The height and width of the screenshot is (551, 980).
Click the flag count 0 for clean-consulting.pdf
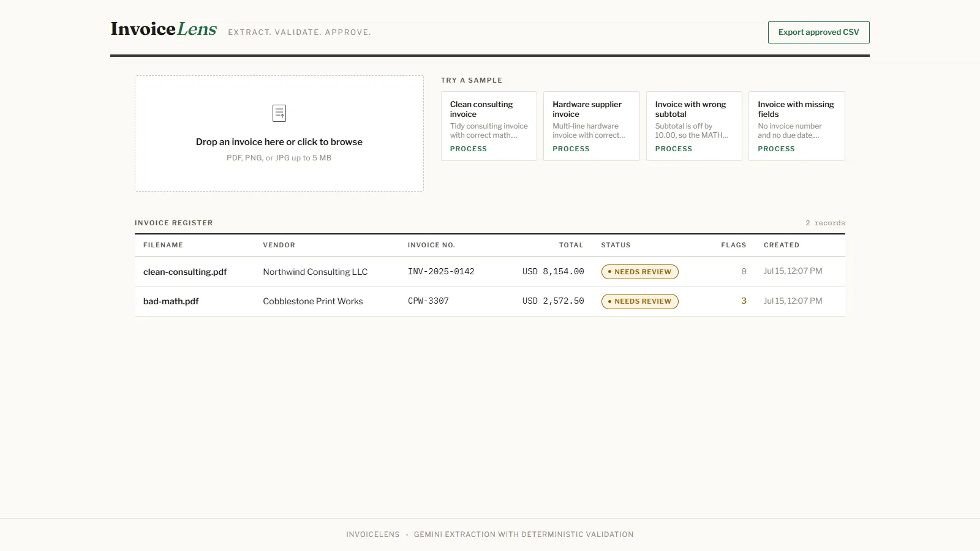pos(744,272)
